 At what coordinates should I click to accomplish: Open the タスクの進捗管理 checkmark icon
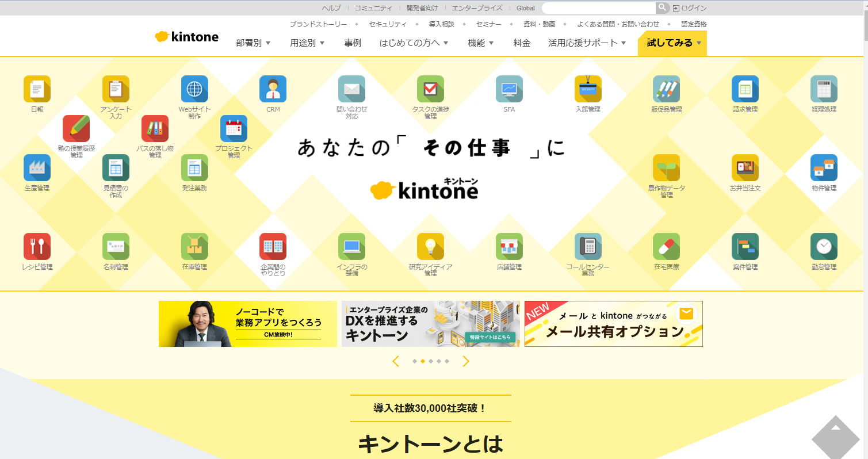tap(430, 89)
